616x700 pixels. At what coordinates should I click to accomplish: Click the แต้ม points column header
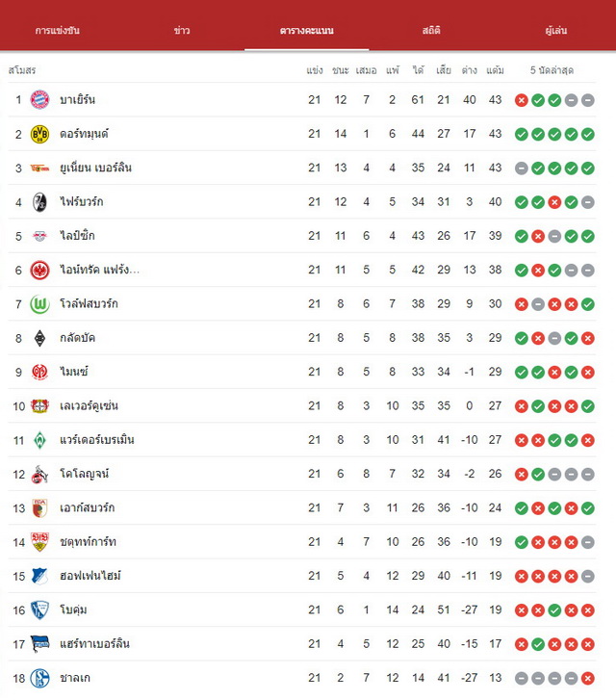click(x=495, y=70)
